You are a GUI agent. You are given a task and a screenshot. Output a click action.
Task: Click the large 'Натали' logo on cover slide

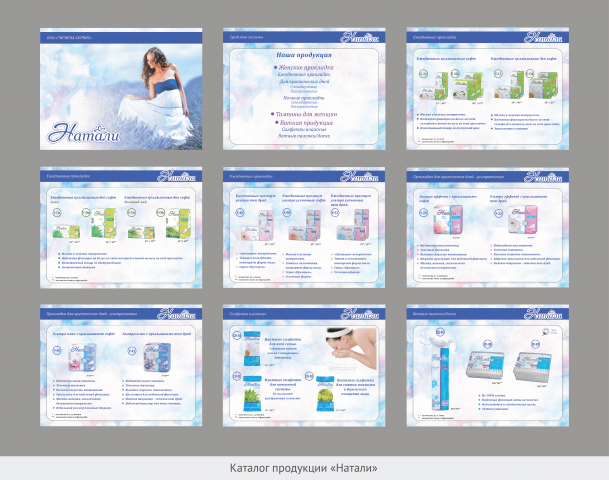[84, 133]
